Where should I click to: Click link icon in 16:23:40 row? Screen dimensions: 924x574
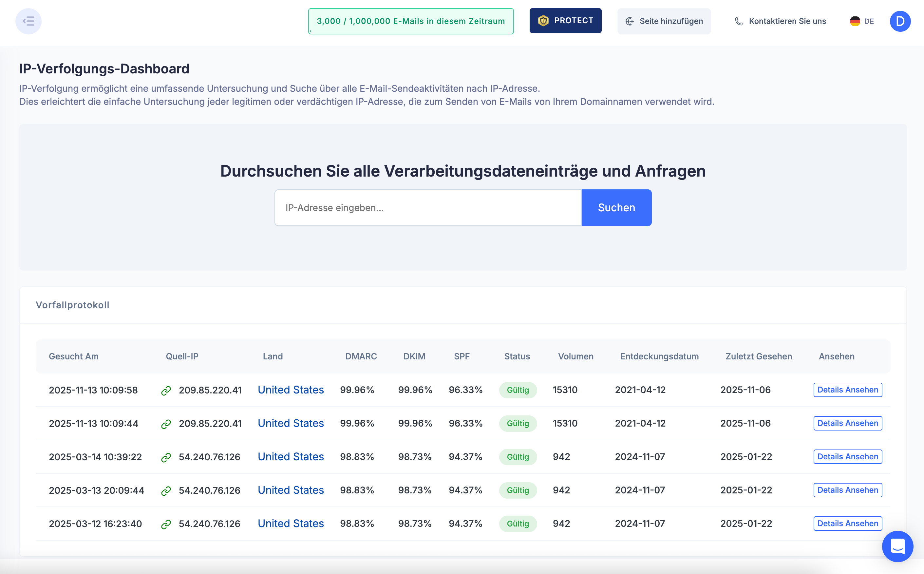tap(166, 524)
